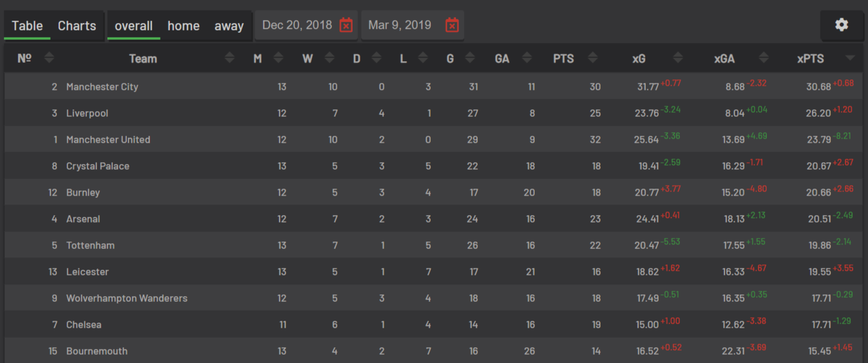The image size is (868, 363).
Task: Clear the Dec 20, 2018 start date
Action: [x=346, y=25]
